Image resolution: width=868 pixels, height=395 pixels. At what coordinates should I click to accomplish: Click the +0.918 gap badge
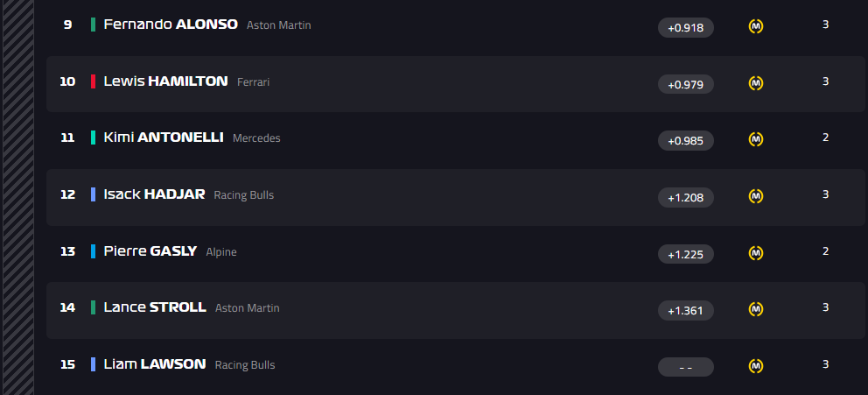[x=686, y=27]
